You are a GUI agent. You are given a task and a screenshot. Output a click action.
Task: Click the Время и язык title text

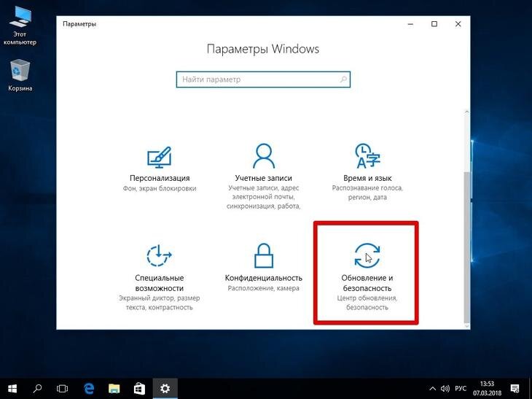[367, 178]
